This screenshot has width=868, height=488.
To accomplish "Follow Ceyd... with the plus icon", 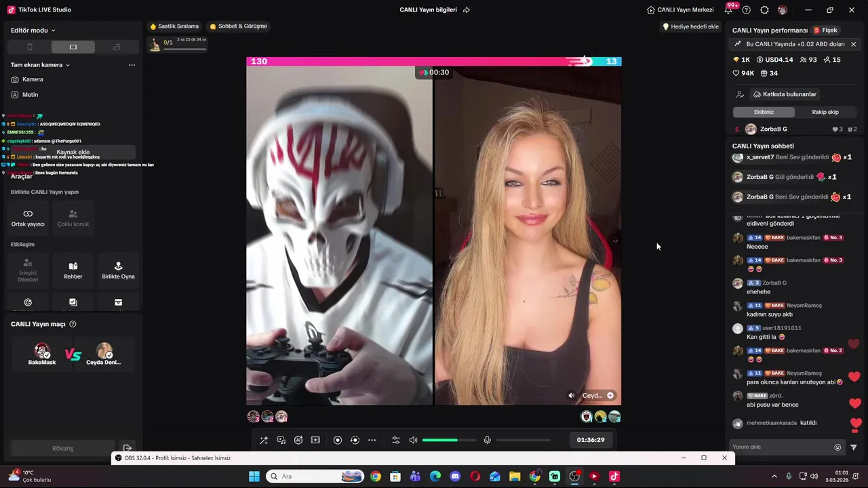I will click(610, 395).
